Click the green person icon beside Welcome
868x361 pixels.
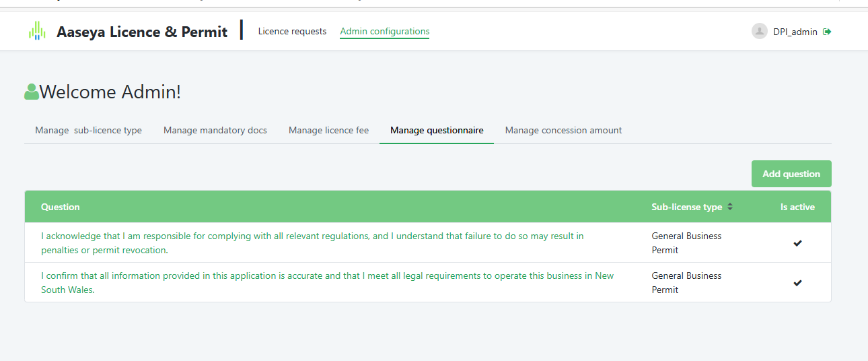32,92
